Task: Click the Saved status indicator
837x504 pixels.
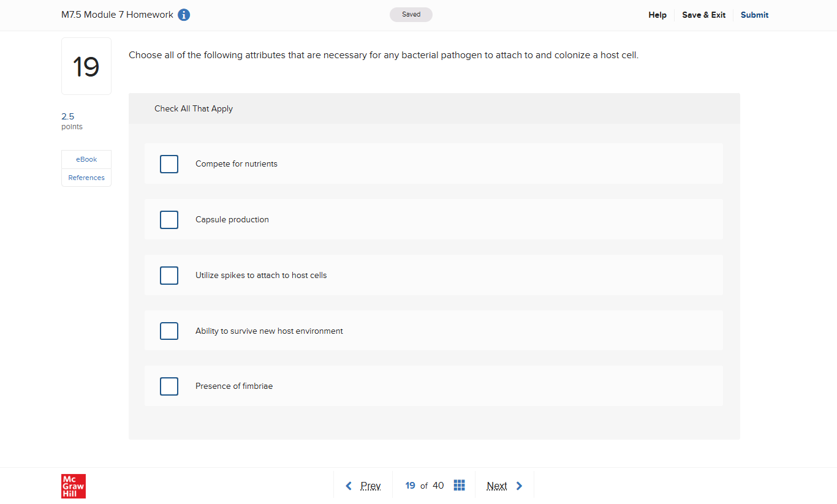Action: tap(411, 13)
